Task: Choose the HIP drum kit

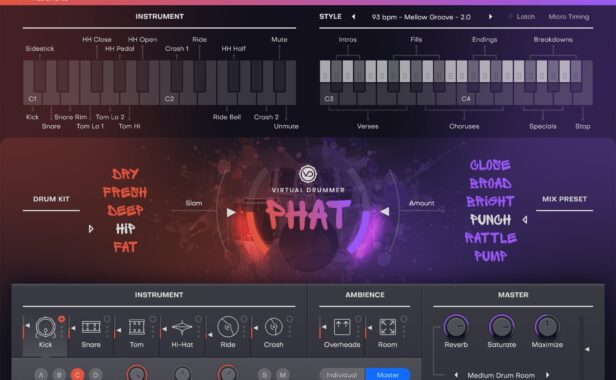Action: (x=125, y=229)
